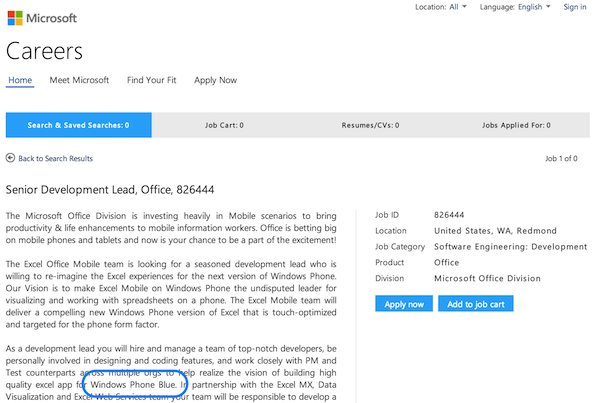The width and height of the screenshot is (600, 403).
Task: Click Back to Search Results link
Action: [55, 158]
